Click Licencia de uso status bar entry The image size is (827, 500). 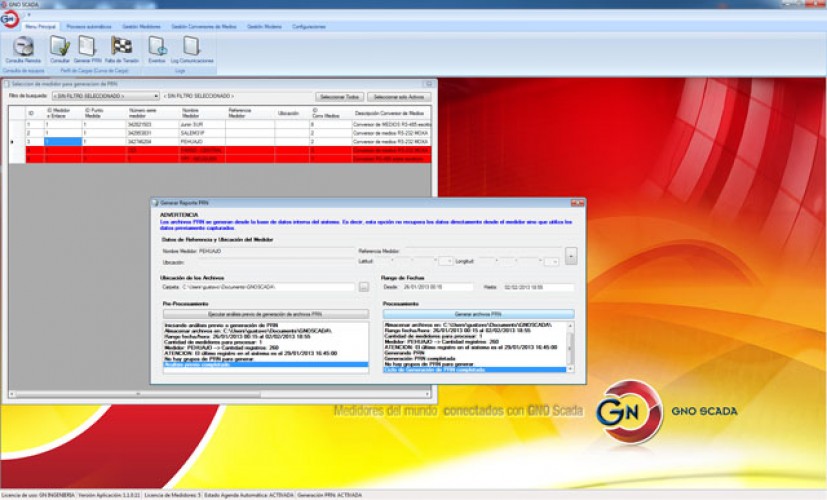38,495
